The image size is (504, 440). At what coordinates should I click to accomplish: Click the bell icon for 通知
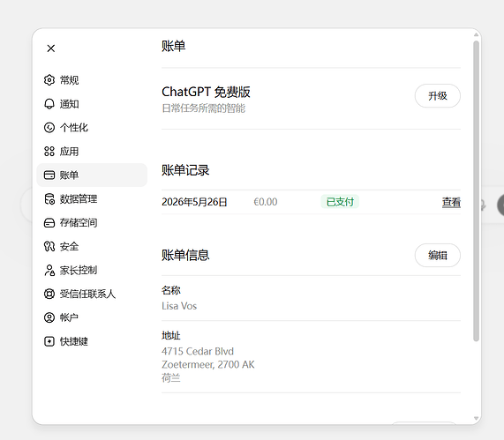49,104
